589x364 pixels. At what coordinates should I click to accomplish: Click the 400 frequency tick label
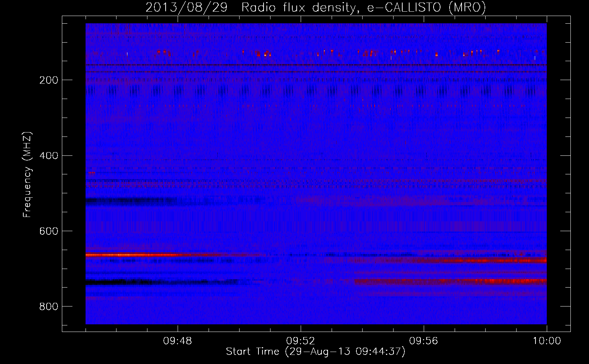[48, 156]
